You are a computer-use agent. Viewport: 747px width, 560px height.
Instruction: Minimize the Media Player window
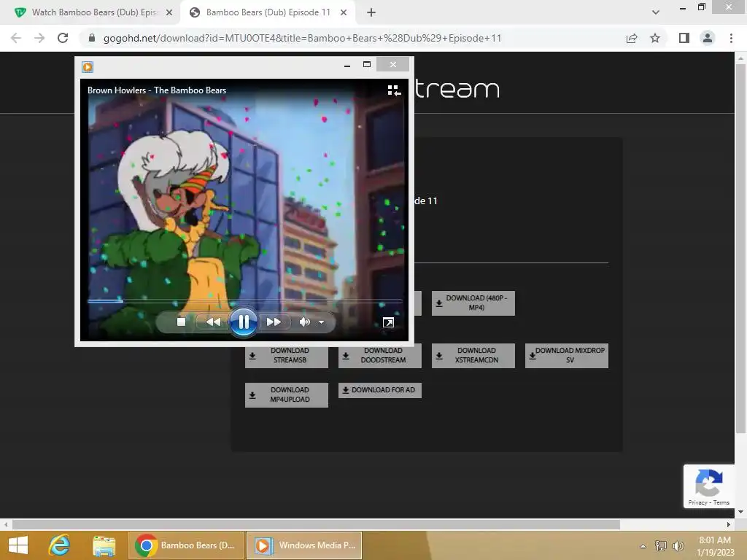coord(347,65)
